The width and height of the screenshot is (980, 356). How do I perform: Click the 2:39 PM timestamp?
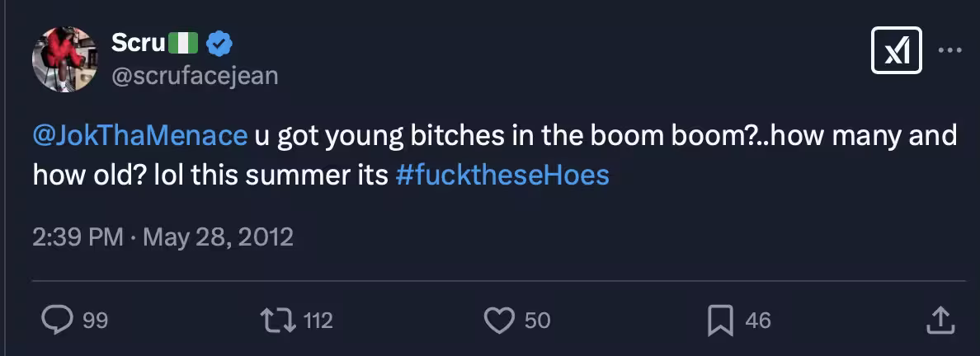coord(78,237)
